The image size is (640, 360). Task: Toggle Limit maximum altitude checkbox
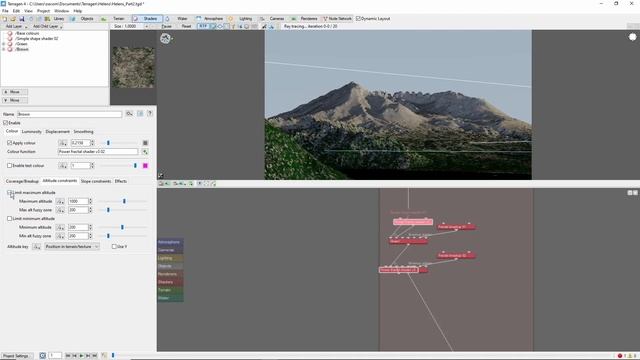coord(9,193)
